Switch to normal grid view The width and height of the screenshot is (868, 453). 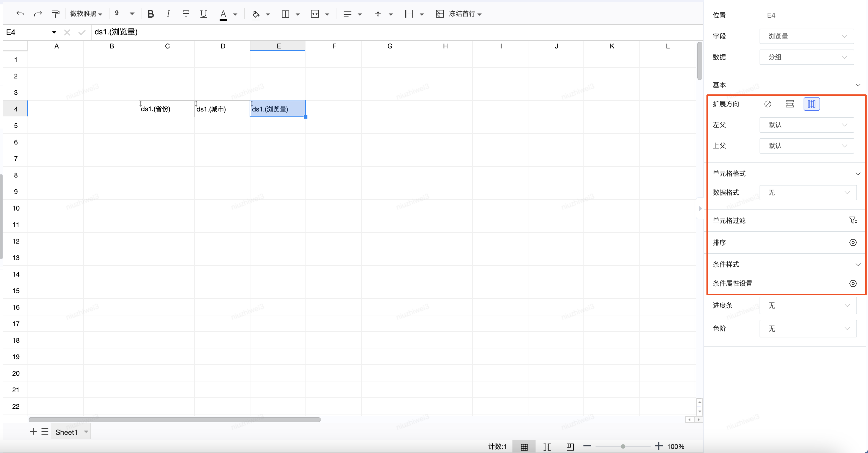point(524,447)
